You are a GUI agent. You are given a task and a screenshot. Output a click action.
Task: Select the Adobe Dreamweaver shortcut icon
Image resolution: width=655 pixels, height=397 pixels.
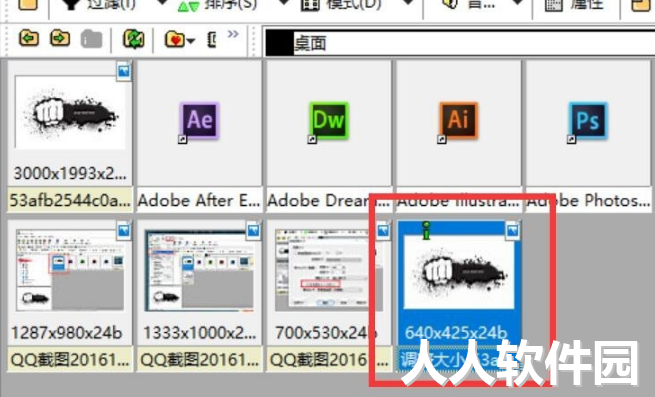[x=329, y=121]
